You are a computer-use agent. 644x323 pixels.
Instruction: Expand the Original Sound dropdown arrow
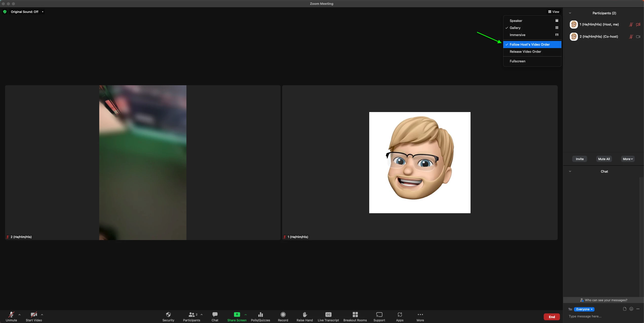pyautogui.click(x=43, y=12)
